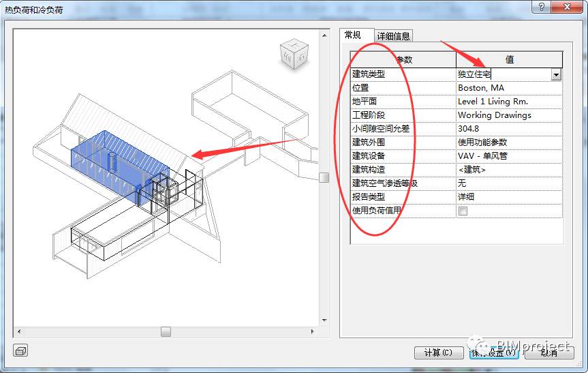Click the preview scroll left arrow
This screenshot has width=588, height=373.
click(19, 331)
